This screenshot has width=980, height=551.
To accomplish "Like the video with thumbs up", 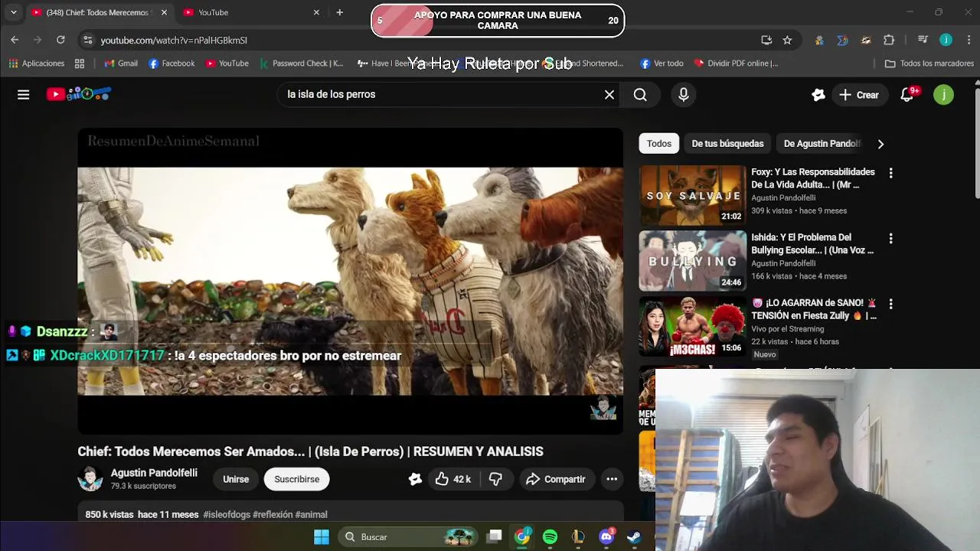I will click(x=452, y=479).
